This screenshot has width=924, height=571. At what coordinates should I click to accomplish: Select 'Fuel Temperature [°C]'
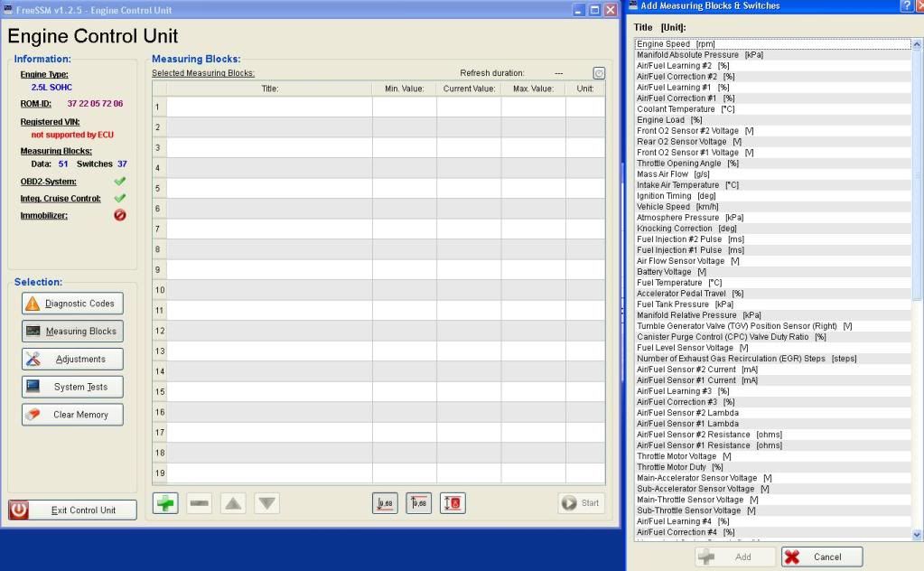772,282
